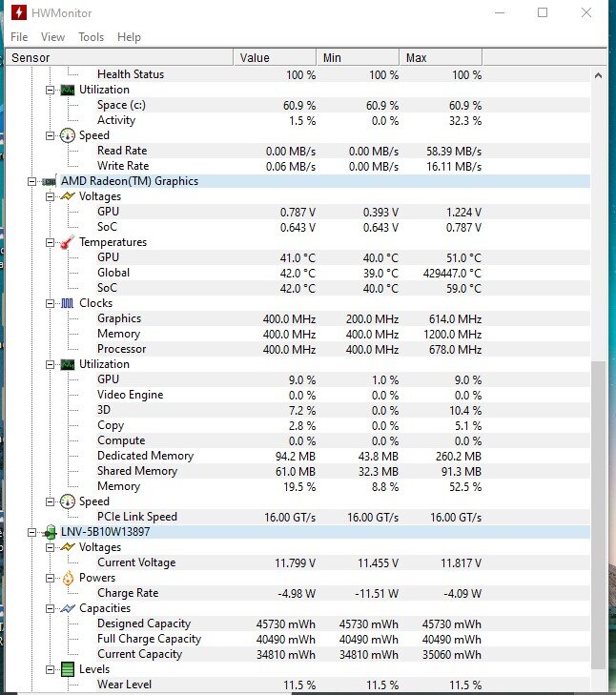Screen dimensions: 616x695
Task: Click the AMD Radeon graphics card icon
Action: point(49,181)
